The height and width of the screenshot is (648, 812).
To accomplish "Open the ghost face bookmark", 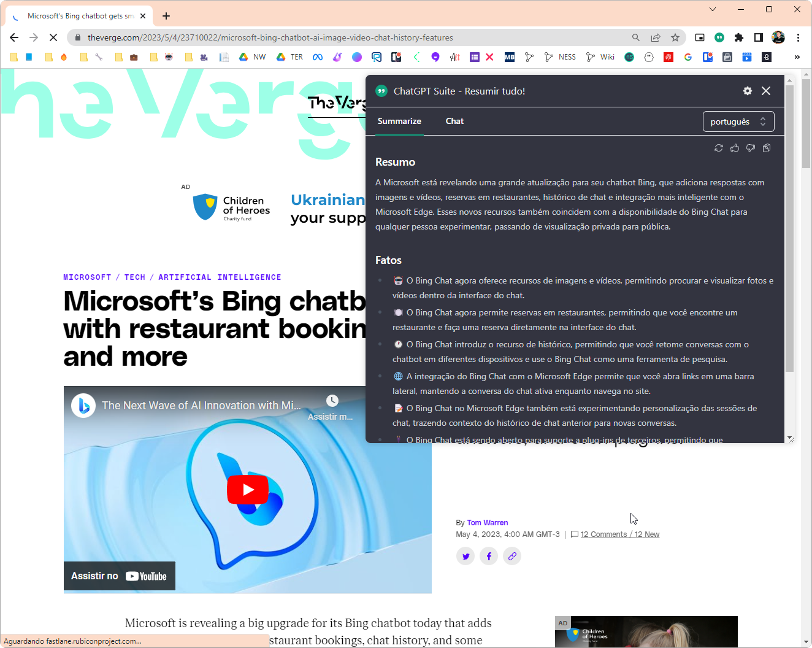I will (649, 57).
